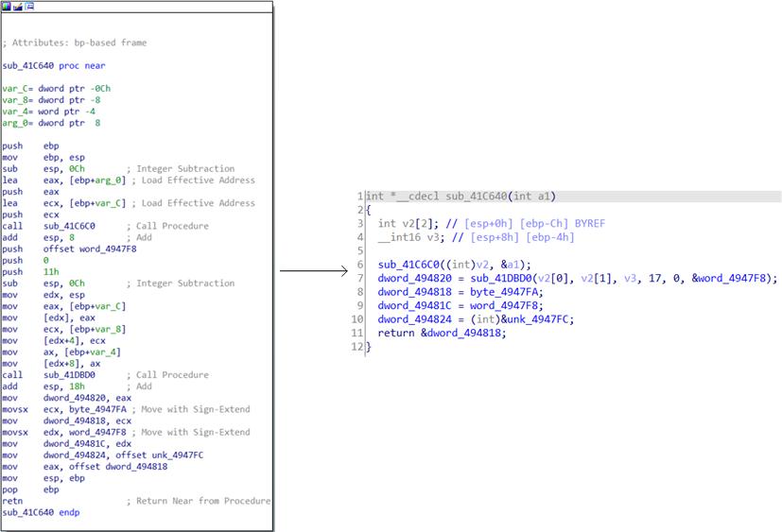Click 'mov dword_494824, offset unk_4947FC' line
Screen dimensions: 782x532
click(x=103, y=455)
